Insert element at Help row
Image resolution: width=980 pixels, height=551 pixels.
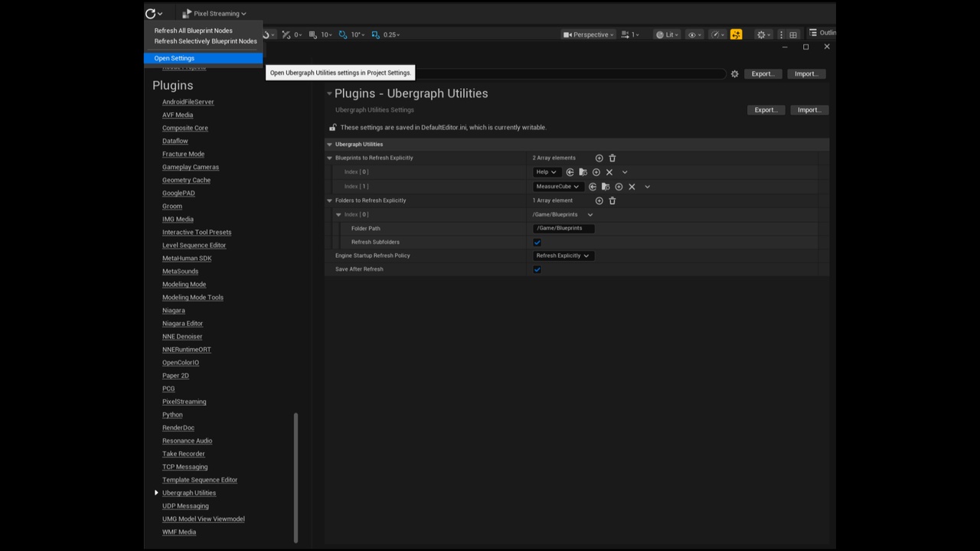coord(596,172)
